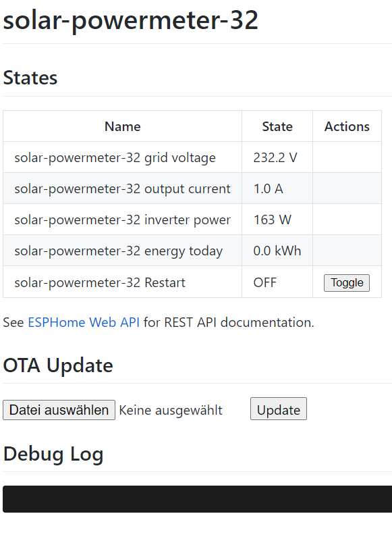Click the Keine ausgewählt file label
This screenshot has width=392, height=541.
coord(171,410)
